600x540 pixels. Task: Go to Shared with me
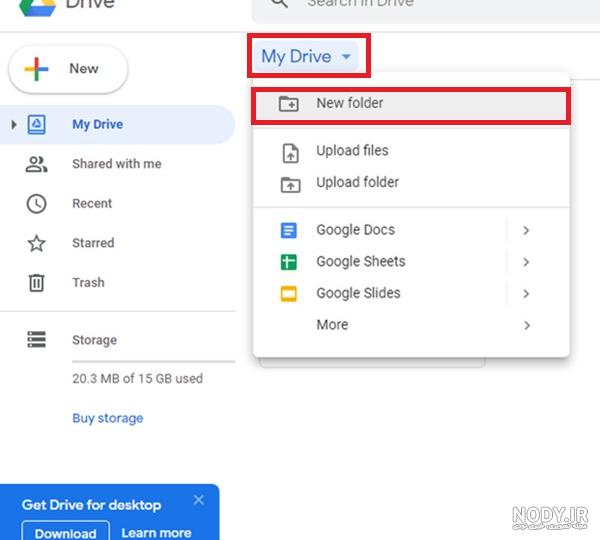117,164
